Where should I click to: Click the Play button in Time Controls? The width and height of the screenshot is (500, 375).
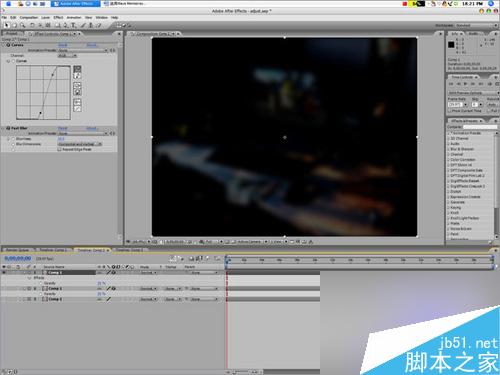pyautogui.click(x=465, y=84)
